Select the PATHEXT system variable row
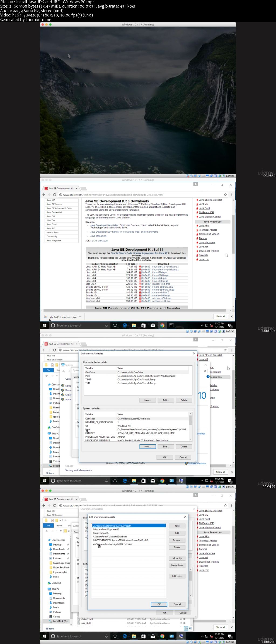Viewport: 276px width, 644px height. [90, 433]
